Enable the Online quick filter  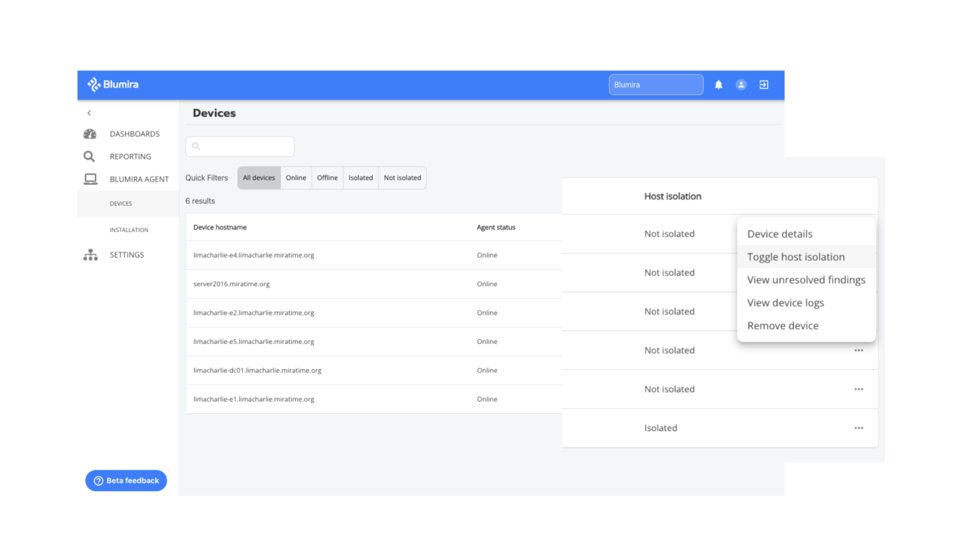(x=296, y=177)
